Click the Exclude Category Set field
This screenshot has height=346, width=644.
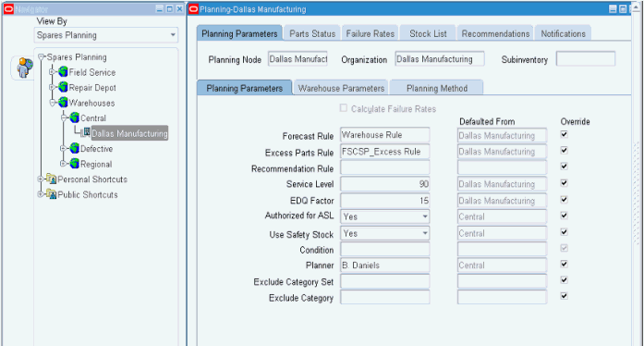pos(385,281)
